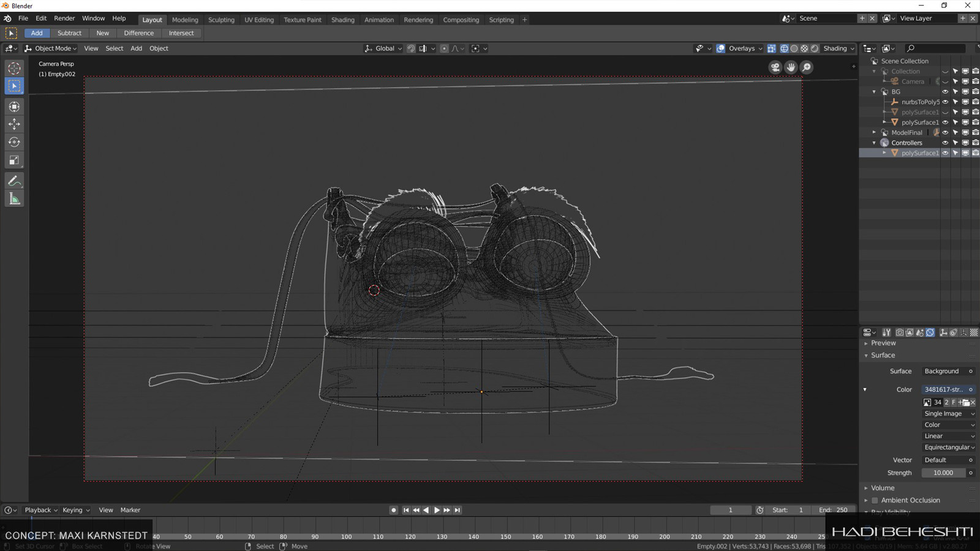The width and height of the screenshot is (980, 551).
Task: Hide Controllers collection with its eye icon
Action: tap(945, 143)
